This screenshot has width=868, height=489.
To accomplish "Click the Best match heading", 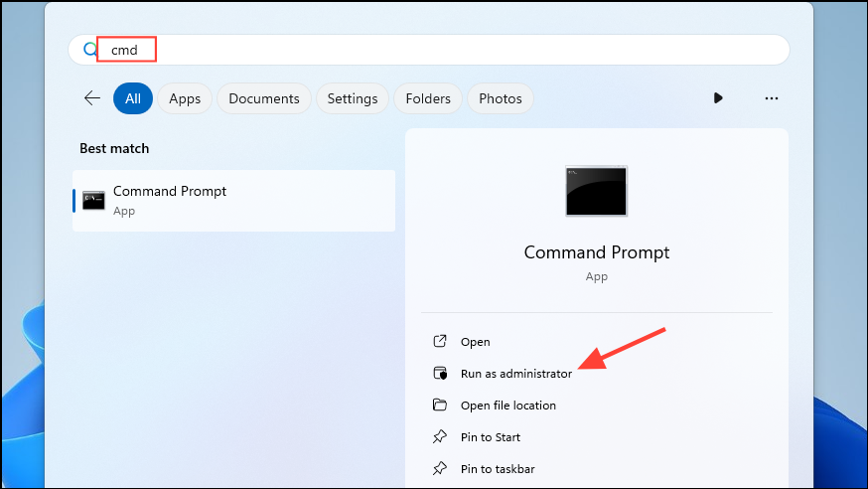I will [114, 148].
